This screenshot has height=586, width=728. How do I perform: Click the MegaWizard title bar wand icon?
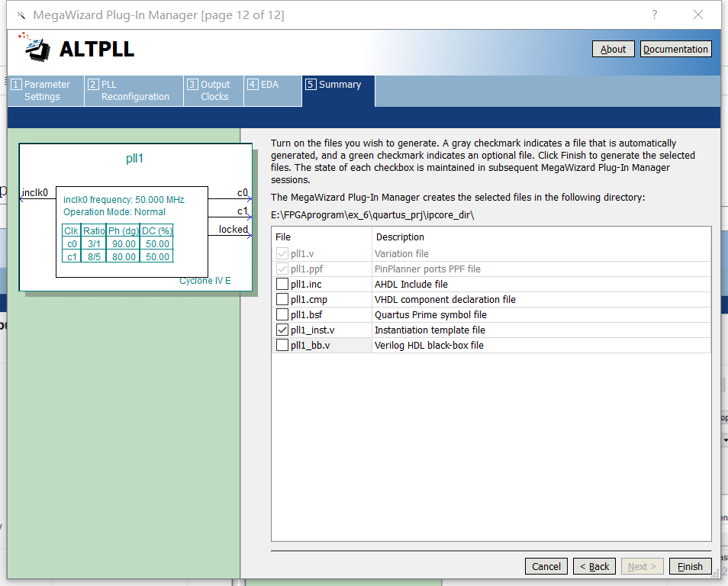[x=21, y=15]
